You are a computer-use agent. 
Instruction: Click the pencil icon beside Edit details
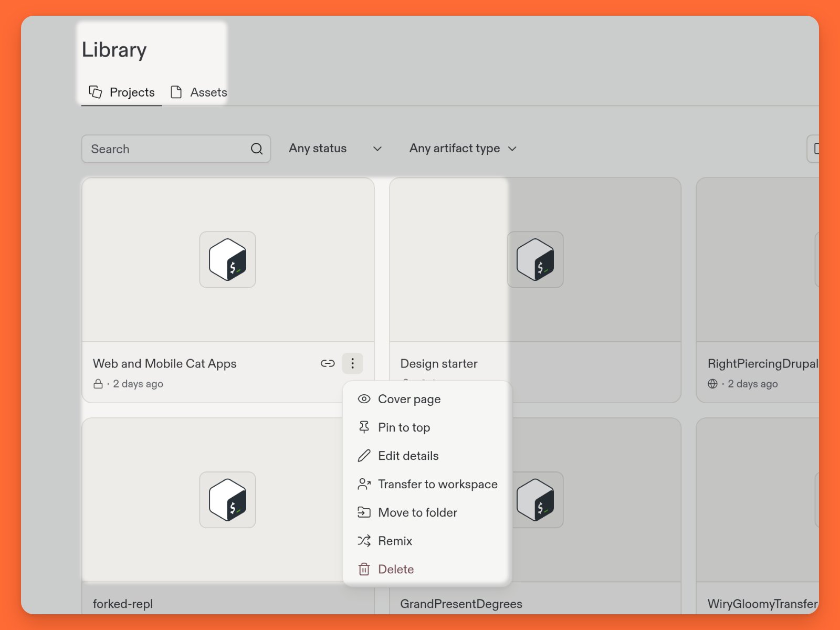[364, 456]
